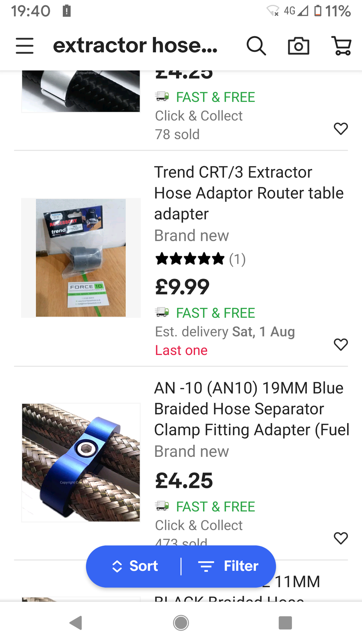The height and width of the screenshot is (644, 362).
Task: Open the hamburger navigation menu
Action: pyautogui.click(x=25, y=45)
